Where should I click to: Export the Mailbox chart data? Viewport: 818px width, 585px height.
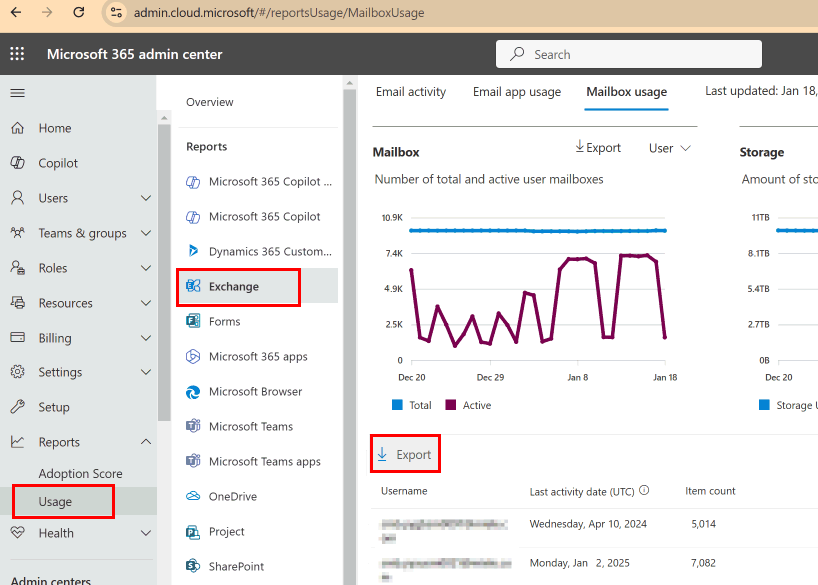598,148
